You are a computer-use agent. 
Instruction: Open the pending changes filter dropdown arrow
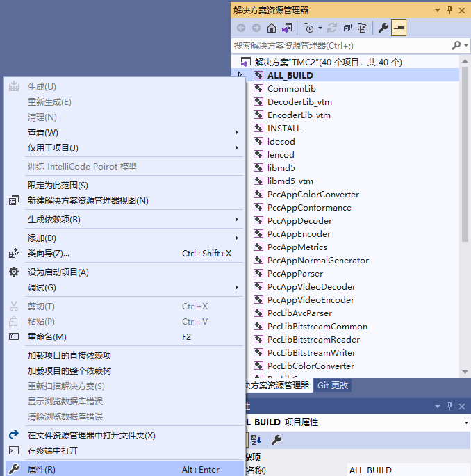click(320, 28)
